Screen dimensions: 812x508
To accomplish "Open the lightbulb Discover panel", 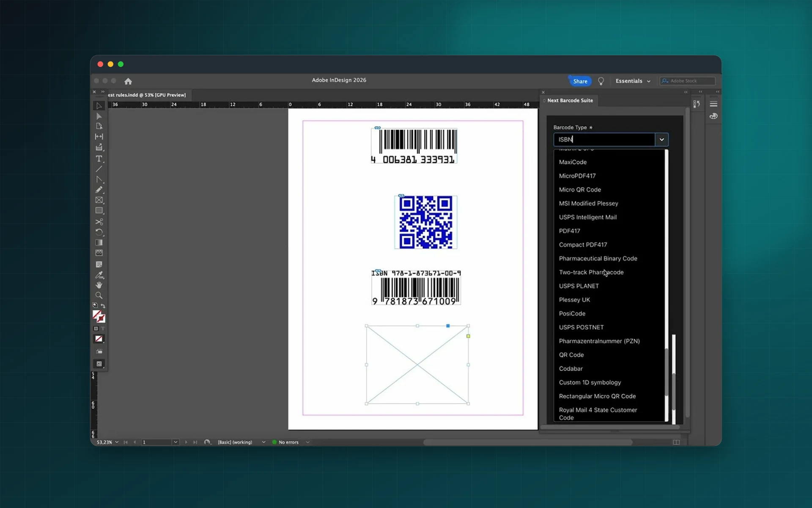I will [x=601, y=81].
